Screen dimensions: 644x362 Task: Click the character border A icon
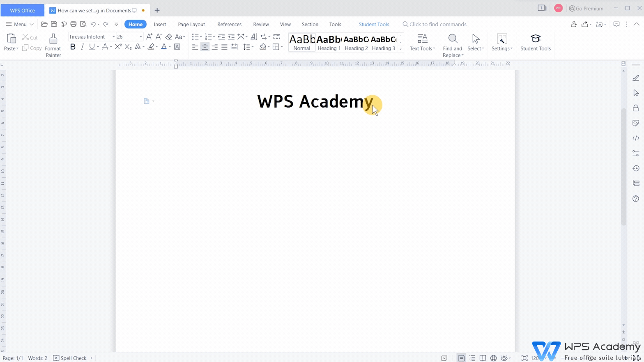coord(177,47)
